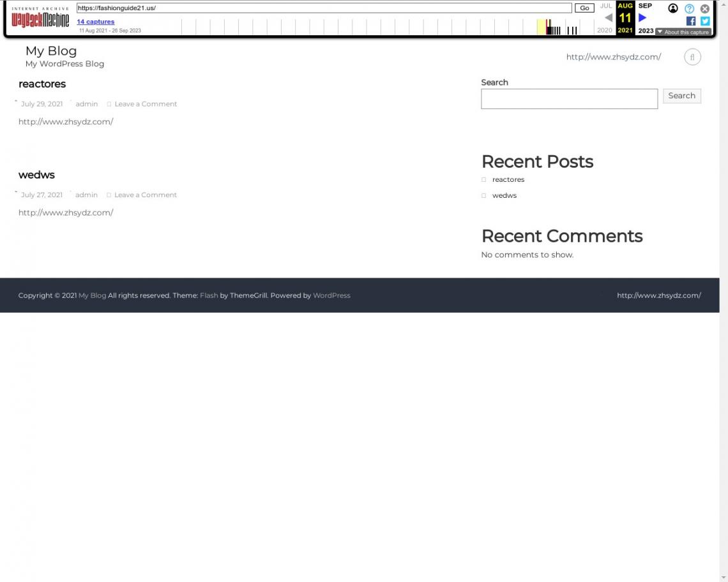
Task: Go to previous capture with gray arrow
Action: pyautogui.click(x=608, y=18)
